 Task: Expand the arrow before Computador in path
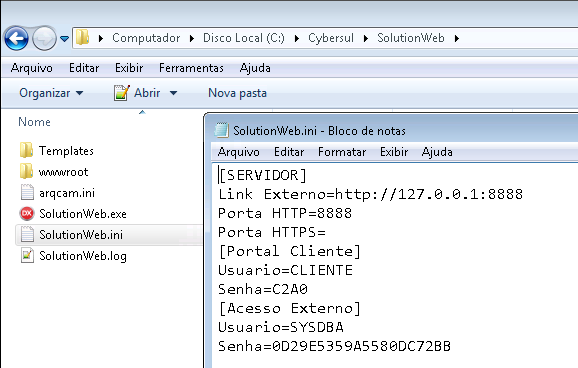click(101, 38)
